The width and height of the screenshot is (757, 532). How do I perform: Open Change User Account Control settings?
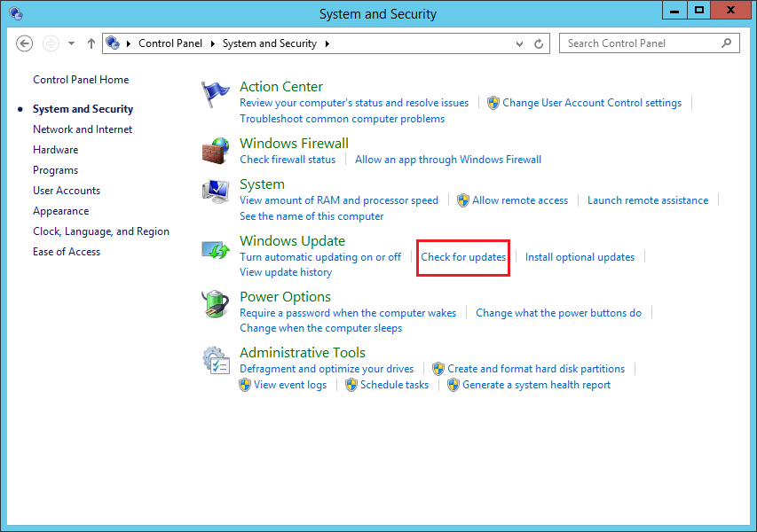pyautogui.click(x=591, y=103)
